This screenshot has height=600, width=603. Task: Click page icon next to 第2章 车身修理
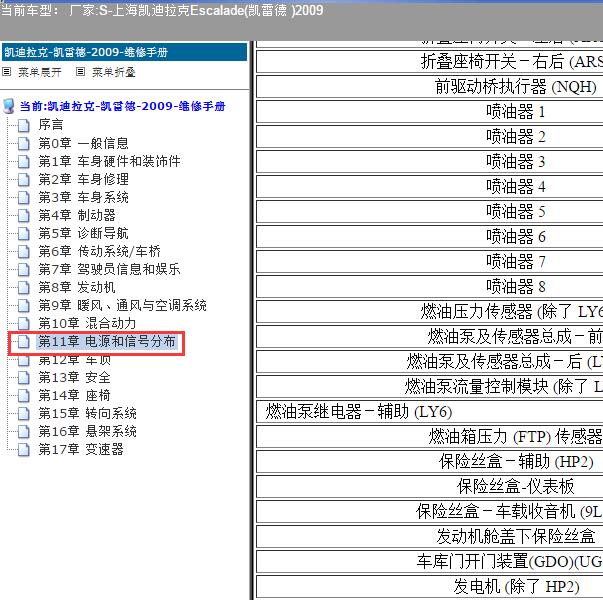(x=24, y=179)
